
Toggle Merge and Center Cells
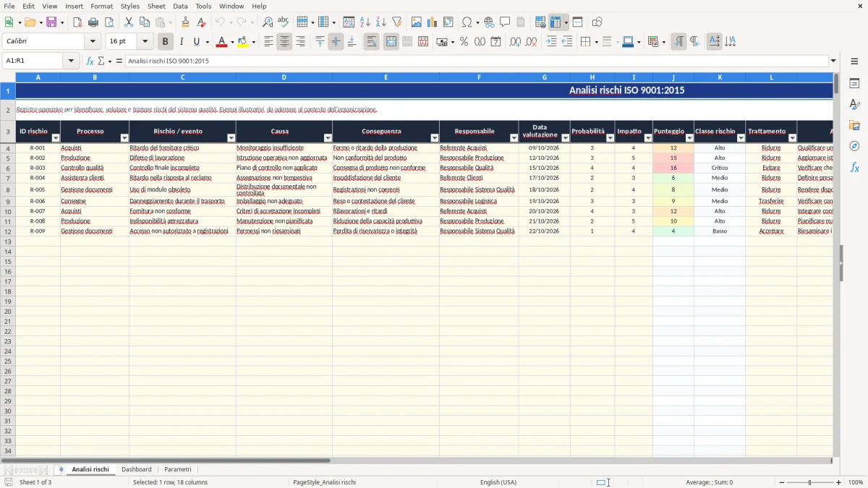point(391,42)
